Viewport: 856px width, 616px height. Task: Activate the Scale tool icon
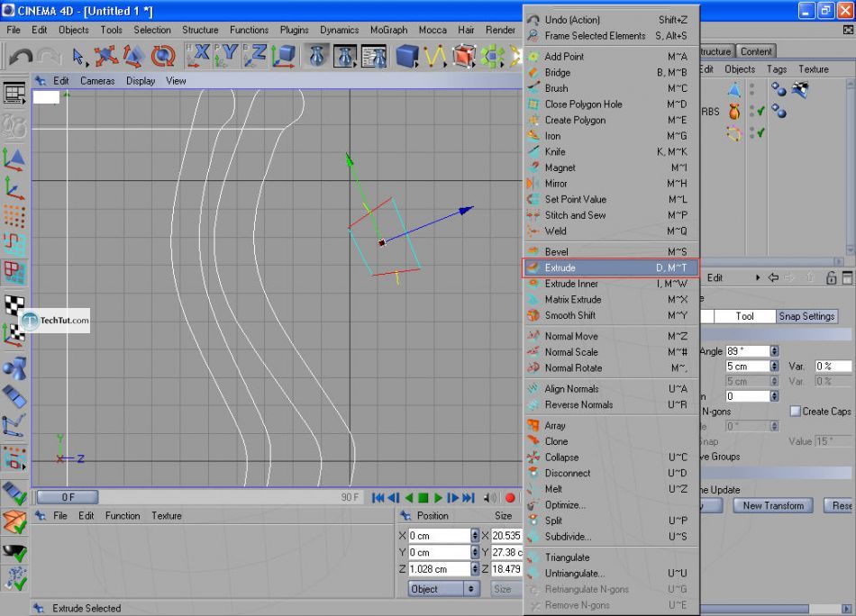[x=134, y=56]
